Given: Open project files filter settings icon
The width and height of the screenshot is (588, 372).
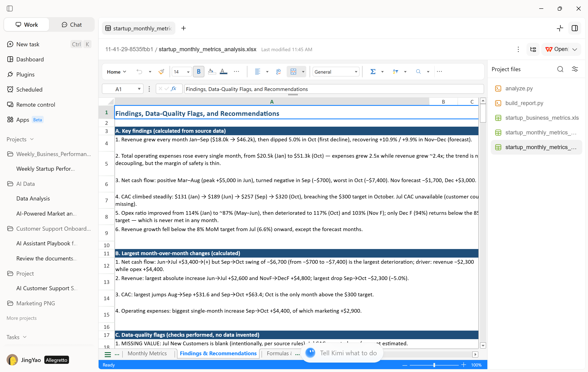Looking at the screenshot, I should [575, 69].
